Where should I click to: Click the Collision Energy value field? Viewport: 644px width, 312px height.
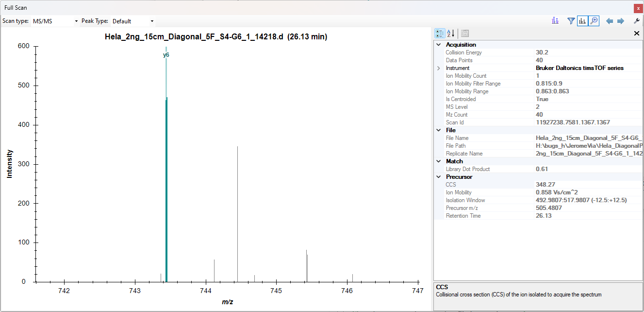587,52
